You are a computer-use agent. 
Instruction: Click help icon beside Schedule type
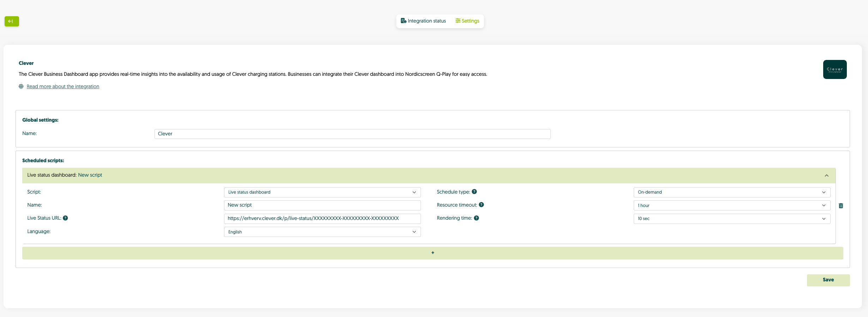tap(474, 192)
